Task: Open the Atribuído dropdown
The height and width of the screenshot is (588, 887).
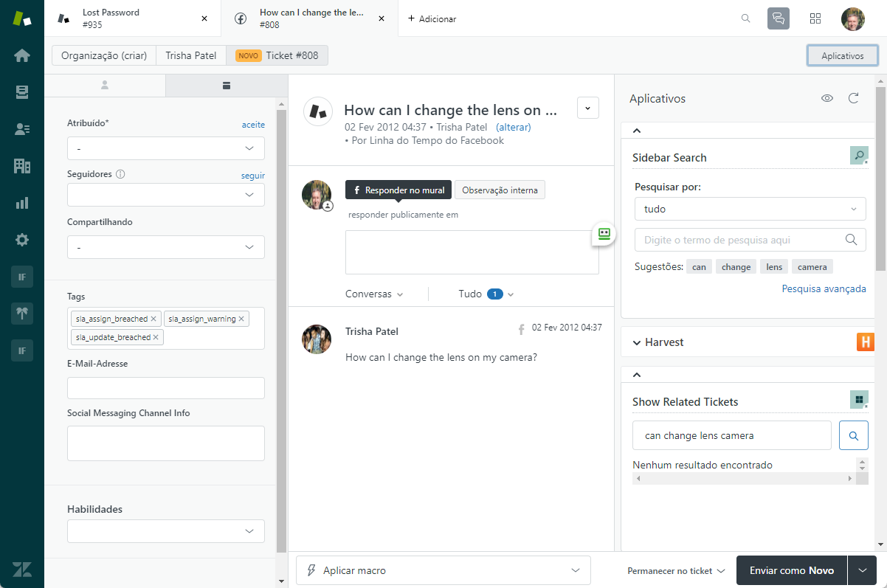Action: tap(166, 148)
